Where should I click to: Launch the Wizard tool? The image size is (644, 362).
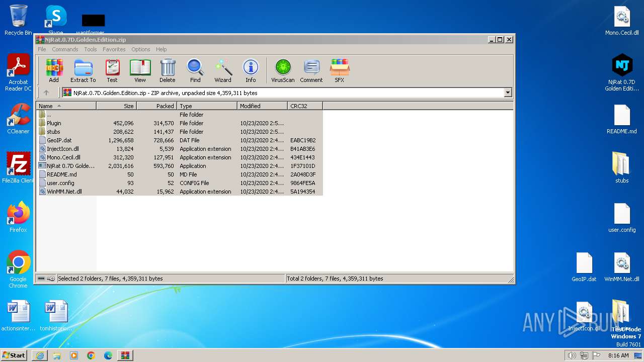pyautogui.click(x=223, y=71)
